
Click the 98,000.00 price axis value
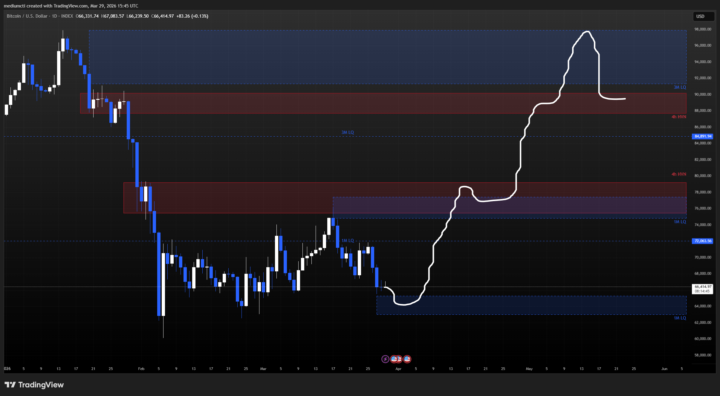[703, 29]
